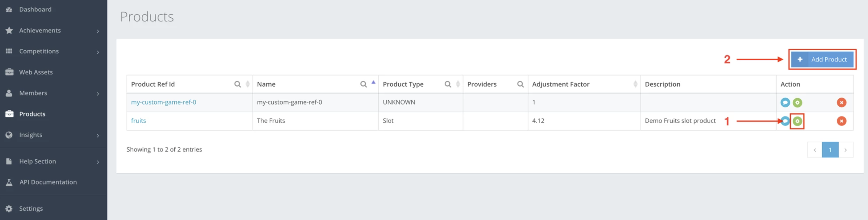868x220 pixels.
Task: Open search in Product Type column
Action: point(447,84)
